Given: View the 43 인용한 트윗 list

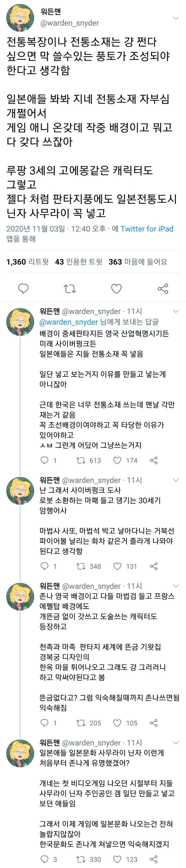Looking at the screenshot, I should pos(78,262).
